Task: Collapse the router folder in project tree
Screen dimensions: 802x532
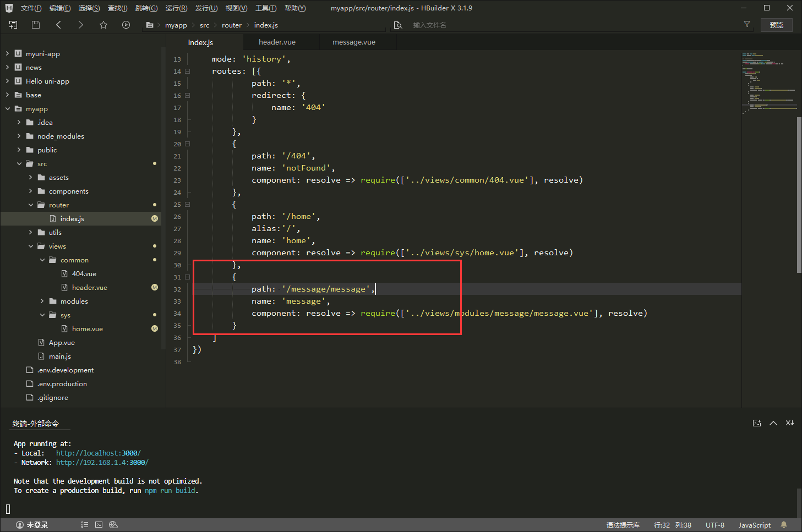Action: tap(31, 205)
